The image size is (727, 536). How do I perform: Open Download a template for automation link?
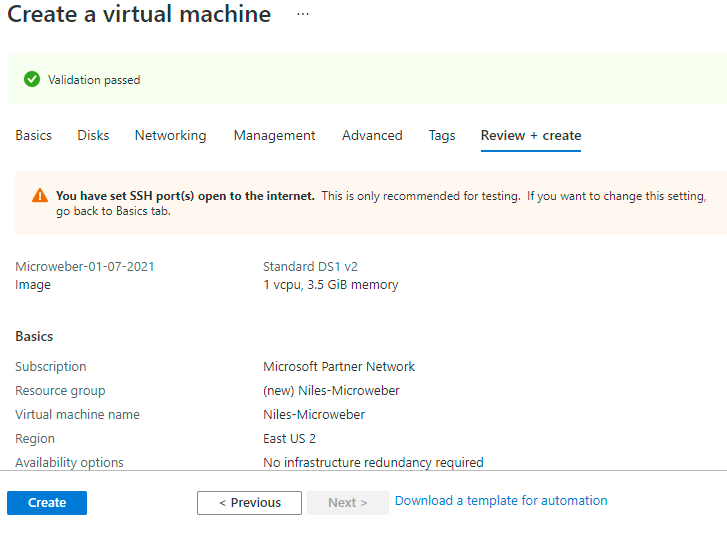tap(501, 501)
